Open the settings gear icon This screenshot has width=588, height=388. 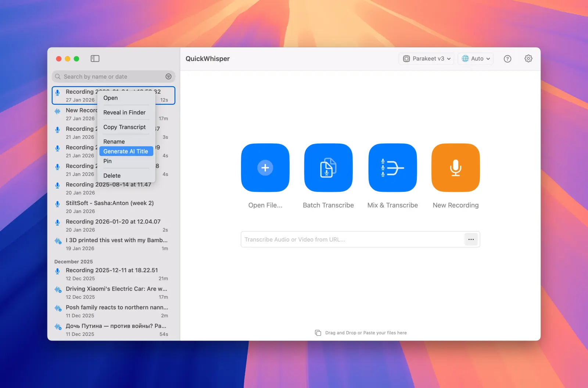pyautogui.click(x=528, y=58)
